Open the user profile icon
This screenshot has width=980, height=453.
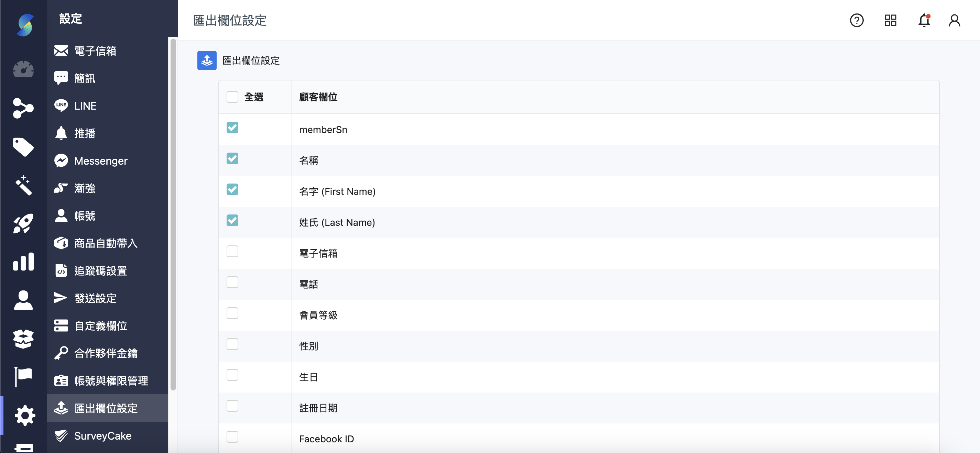pos(954,20)
